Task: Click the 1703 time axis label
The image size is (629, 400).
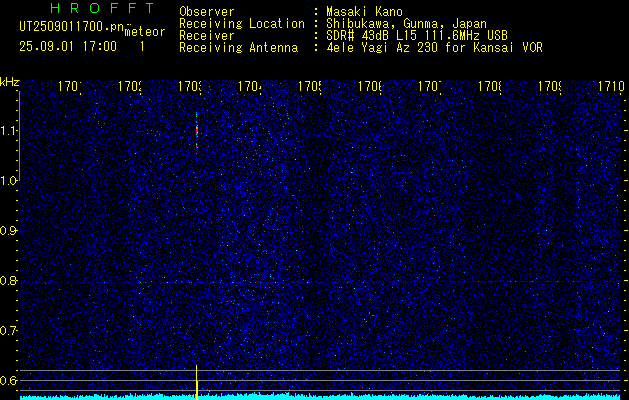Action: (190, 86)
